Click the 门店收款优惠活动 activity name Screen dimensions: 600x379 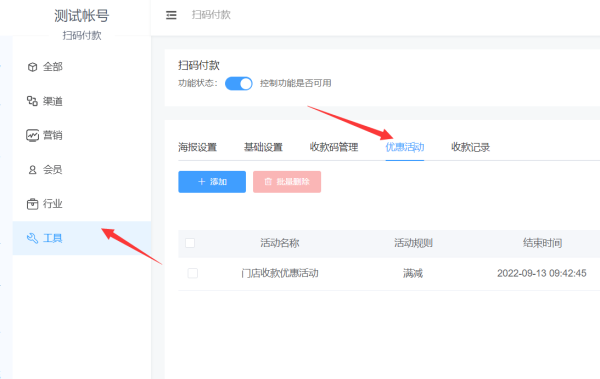coord(280,273)
